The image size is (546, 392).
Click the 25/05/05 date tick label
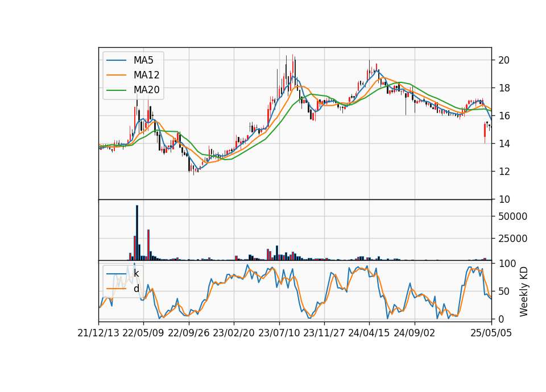click(491, 333)
